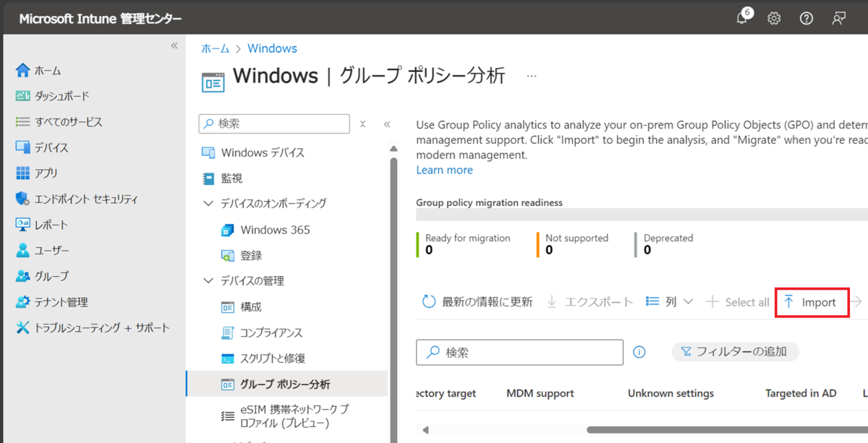Sort by MDM support column
The image size is (868, 443).
click(540, 393)
